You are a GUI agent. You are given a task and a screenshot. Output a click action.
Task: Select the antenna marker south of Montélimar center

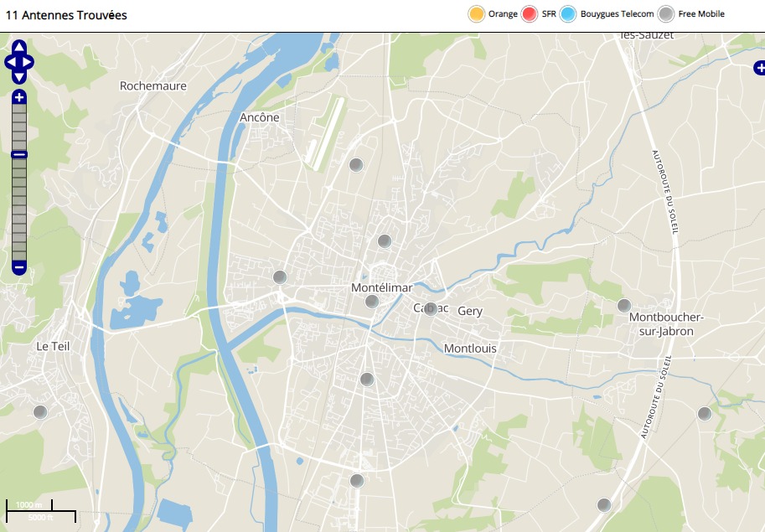pyautogui.click(x=367, y=379)
